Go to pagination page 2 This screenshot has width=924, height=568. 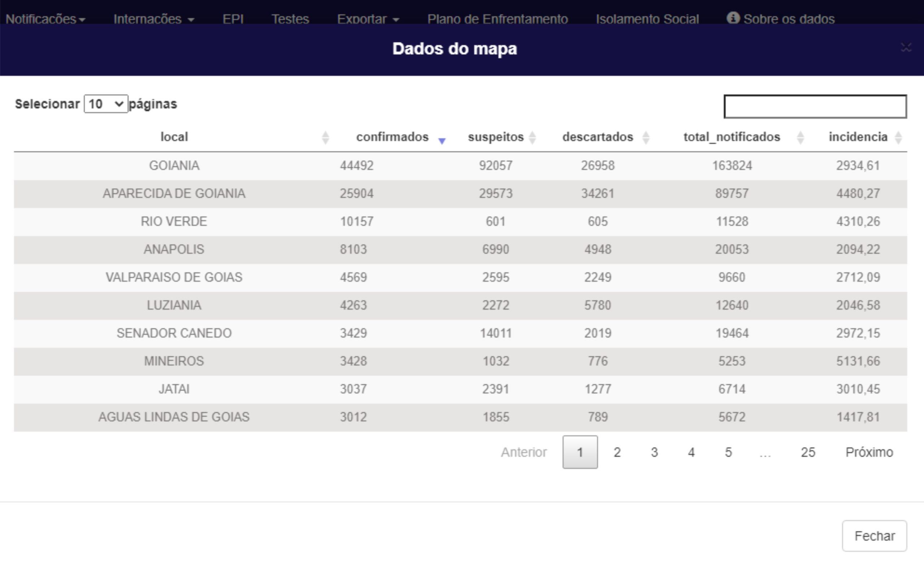616,452
